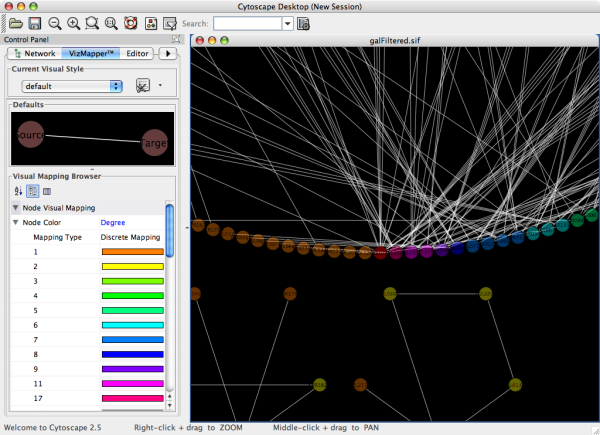Click the Zoom In magnifier icon
This screenshot has width=600, height=435.
[x=73, y=23]
